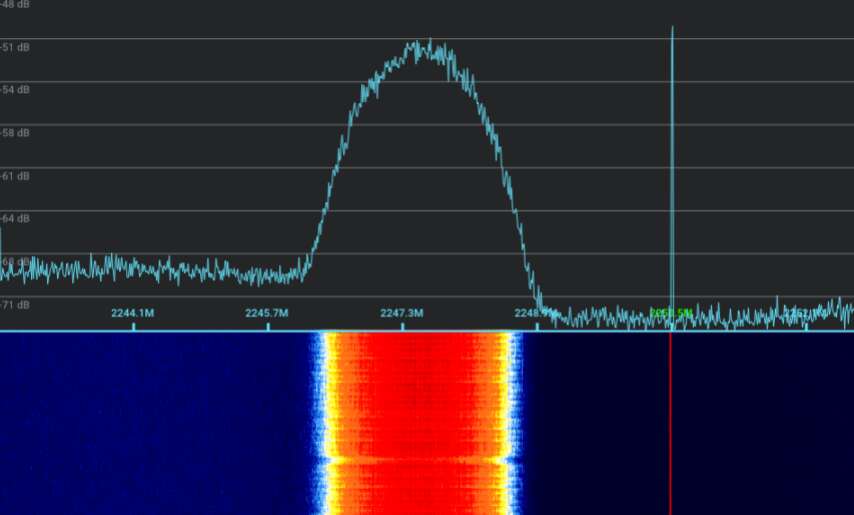Image resolution: width=854 pixels, height=515 pixels.
Task: Click the -51 dB scale label
Action: tap(15, 47)
